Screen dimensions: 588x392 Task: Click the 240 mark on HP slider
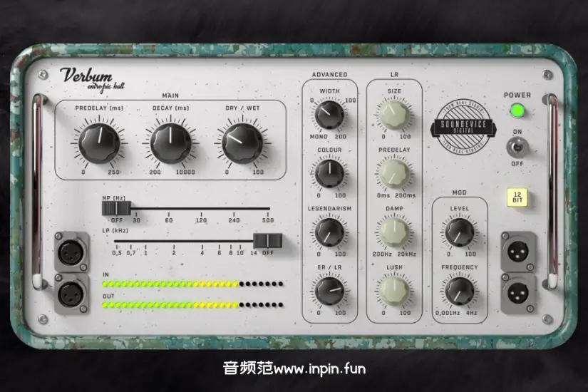point(234,220)
